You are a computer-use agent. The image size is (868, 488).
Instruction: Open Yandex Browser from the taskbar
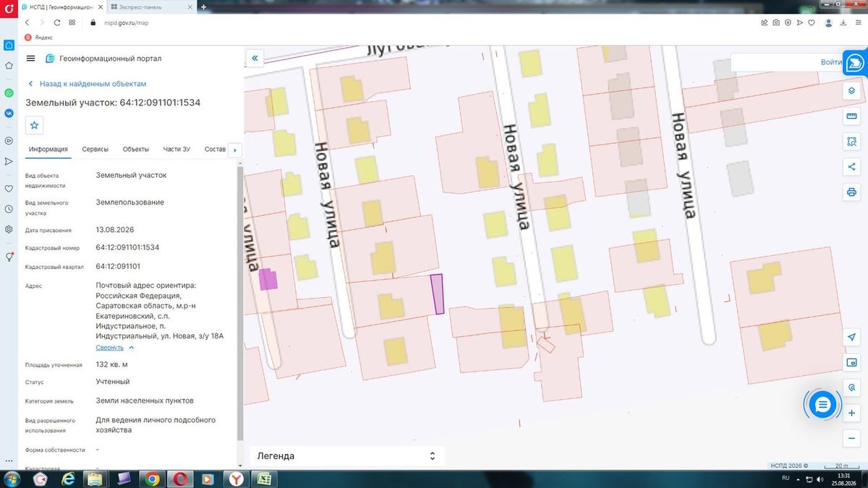(237, 479)
